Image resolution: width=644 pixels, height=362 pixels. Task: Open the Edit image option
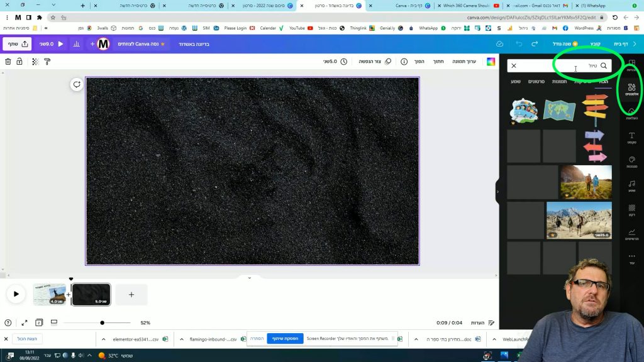click(464, 62)
